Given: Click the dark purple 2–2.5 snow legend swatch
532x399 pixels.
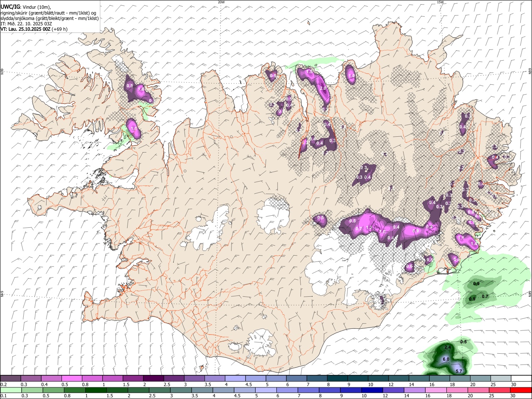Looking at the screenshot, I should tap(153, 379).
